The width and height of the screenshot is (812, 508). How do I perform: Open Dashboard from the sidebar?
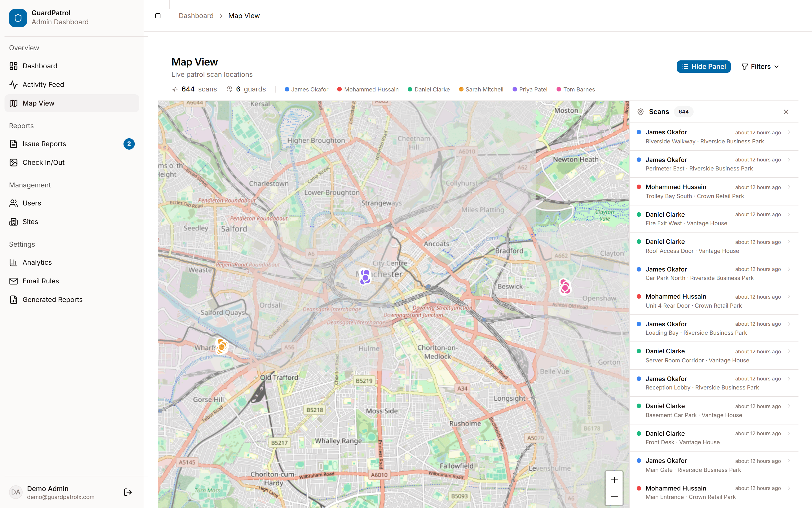tap(72, 66)
